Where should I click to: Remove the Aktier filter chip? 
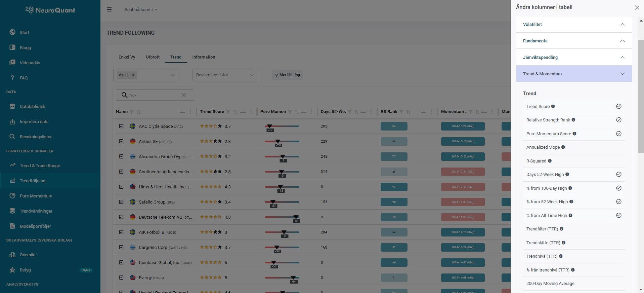[x=133, y=75]
